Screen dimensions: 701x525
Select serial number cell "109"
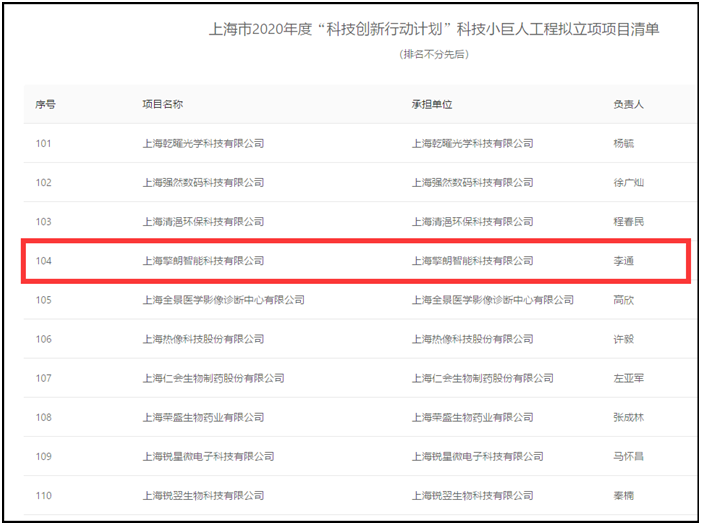43,457
